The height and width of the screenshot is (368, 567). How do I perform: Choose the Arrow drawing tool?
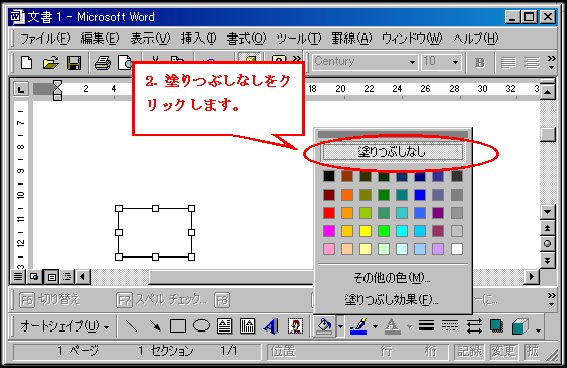click(x=155, y=326)
